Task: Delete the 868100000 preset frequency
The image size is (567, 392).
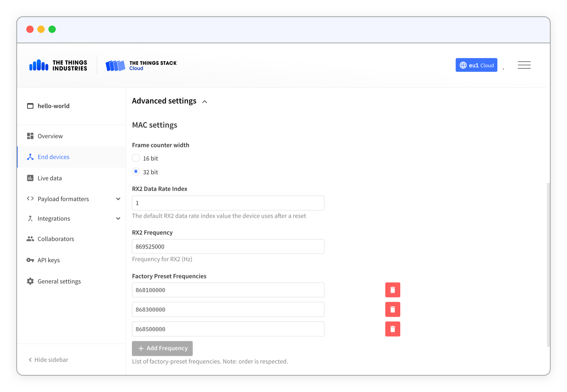Action: tap(392, 290)
